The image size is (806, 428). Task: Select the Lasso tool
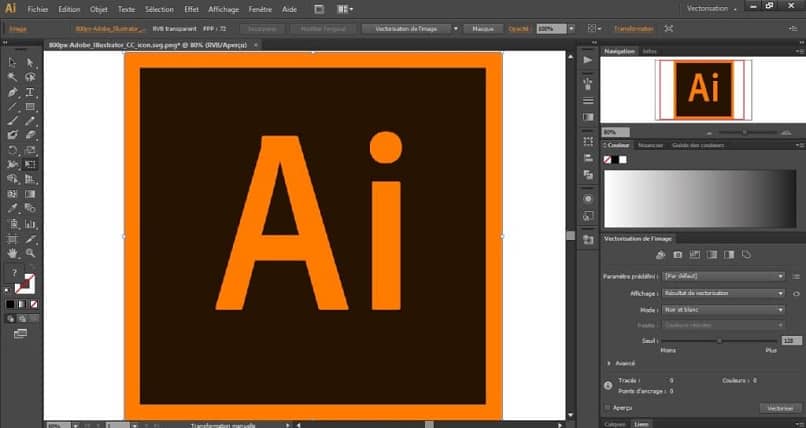[x=30, y=78]
